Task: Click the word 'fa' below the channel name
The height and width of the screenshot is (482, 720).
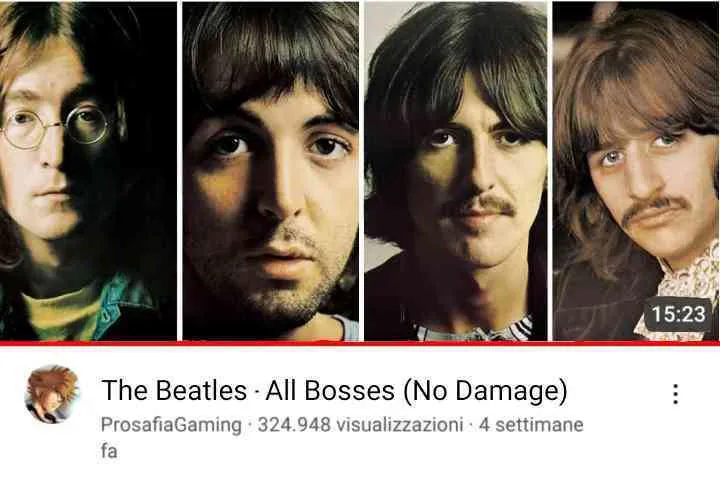Action: coord(109,451)
